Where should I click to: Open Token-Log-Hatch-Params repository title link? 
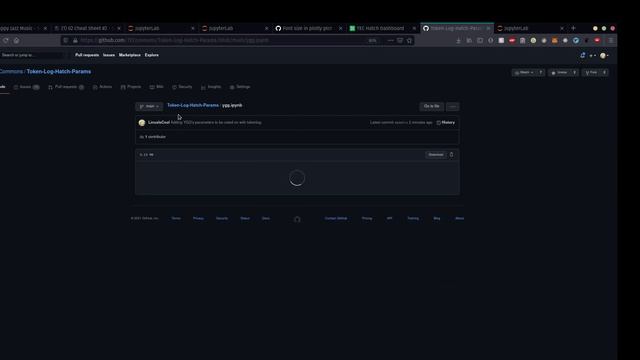pos(59,71)
